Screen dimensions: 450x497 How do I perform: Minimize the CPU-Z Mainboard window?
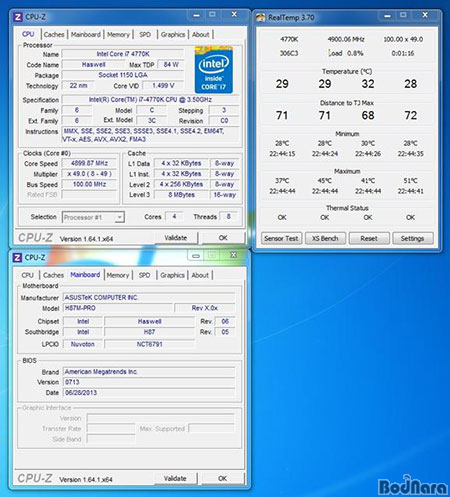point(196,256)
